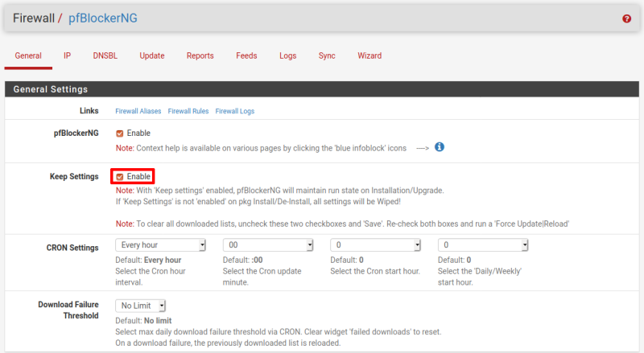The image size is (644, 353).
Task: Go to the Sync tab
Action: (x=327, y=55)
